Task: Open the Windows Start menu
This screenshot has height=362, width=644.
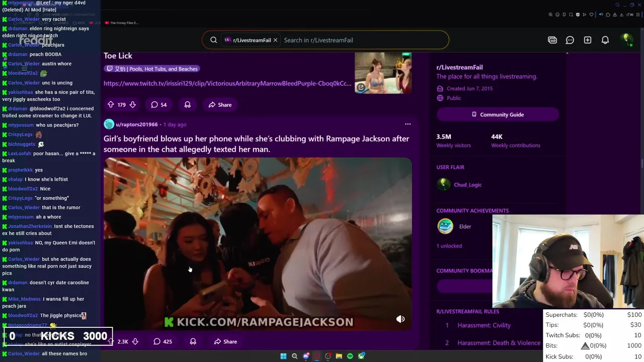Action: click(283, 356)
